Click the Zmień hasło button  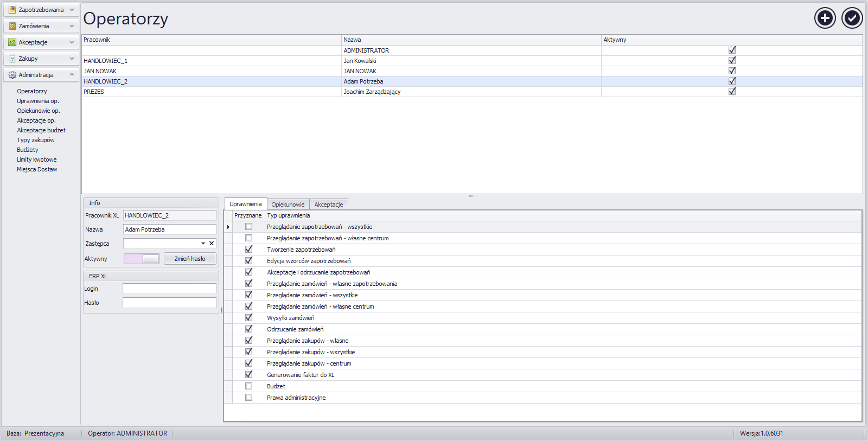point(190,259)
